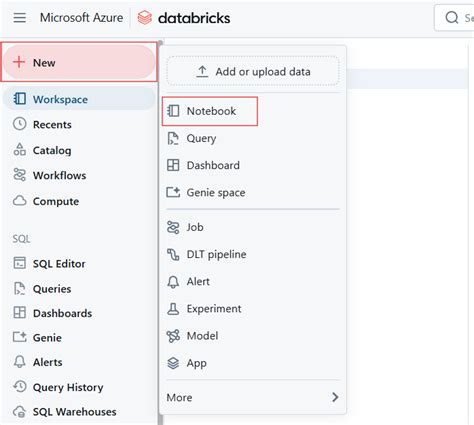Click the Query History clock icon
The width and height of the screenshot is (474, 425).
pos(20,387)
